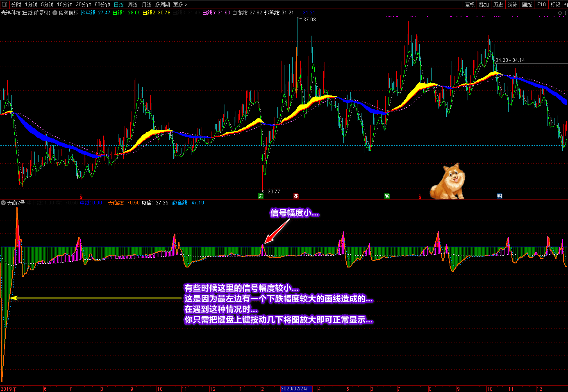Open the F10 company info
The image size is (568, 392).
point(541,5)
